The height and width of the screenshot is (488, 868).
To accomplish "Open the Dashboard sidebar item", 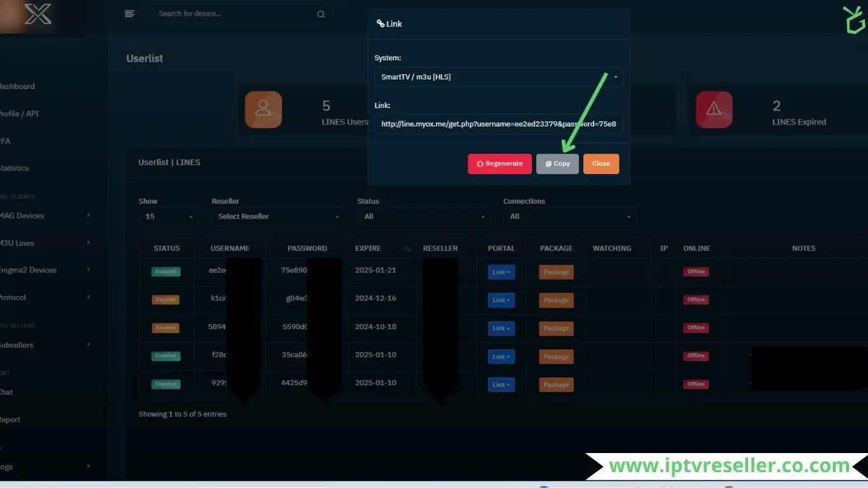I will tap(17, 86).
